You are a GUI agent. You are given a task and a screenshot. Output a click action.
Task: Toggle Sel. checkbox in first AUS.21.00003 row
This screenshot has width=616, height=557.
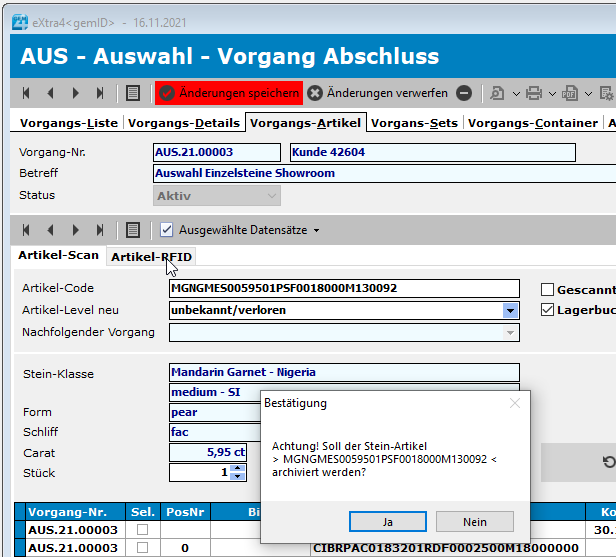coord(142,530)
